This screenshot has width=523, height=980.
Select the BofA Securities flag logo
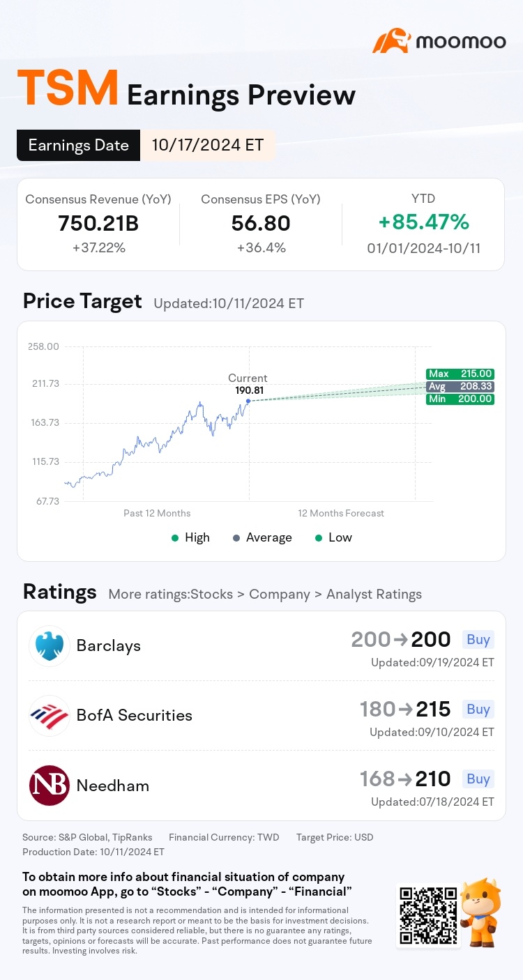[50, 716]
